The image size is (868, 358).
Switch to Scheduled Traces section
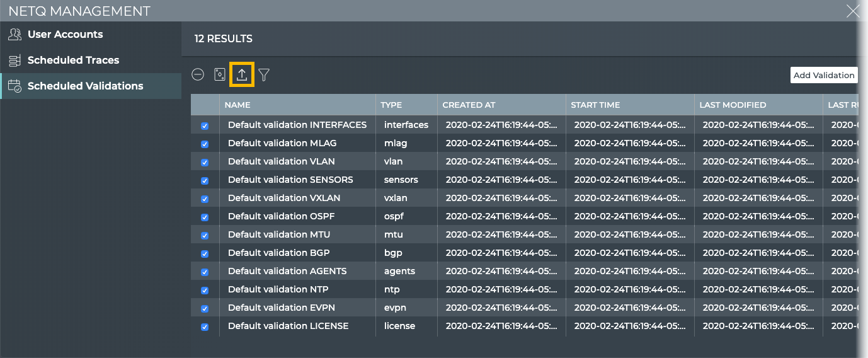point(73,61)
